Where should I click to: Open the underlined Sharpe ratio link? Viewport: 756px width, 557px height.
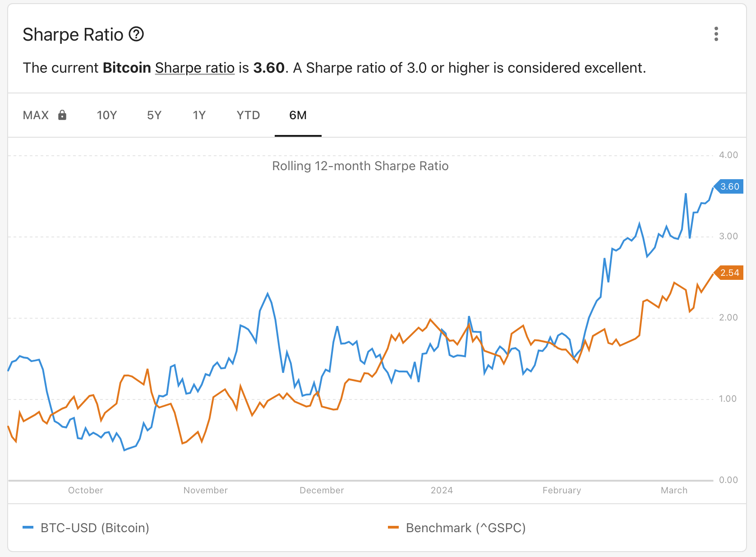click(x=195, y=68)
